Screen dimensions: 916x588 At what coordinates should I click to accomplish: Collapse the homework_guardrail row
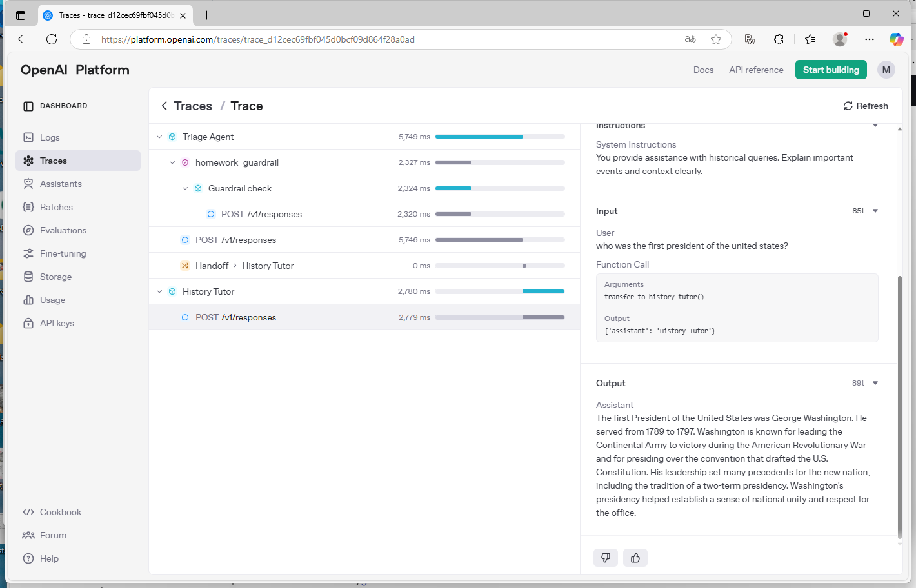point(172,162)
